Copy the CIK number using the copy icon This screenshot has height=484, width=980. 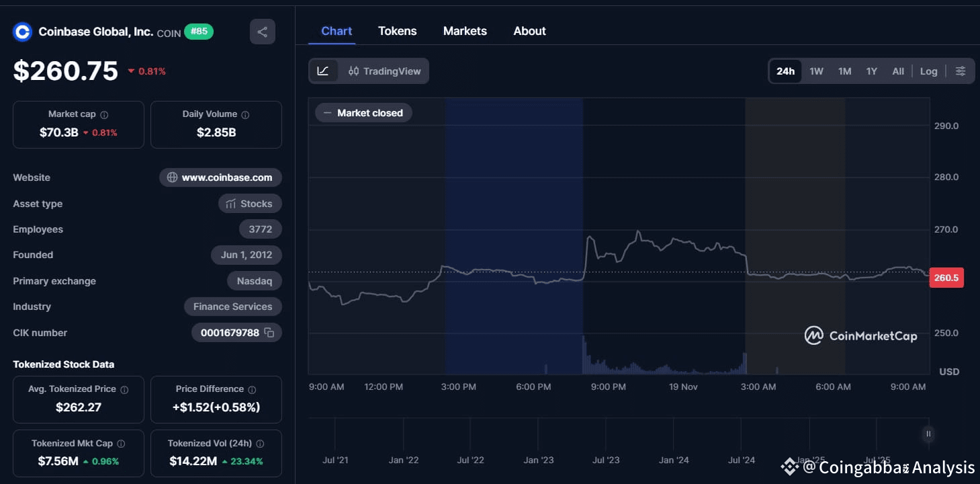(x=267, y=333)
